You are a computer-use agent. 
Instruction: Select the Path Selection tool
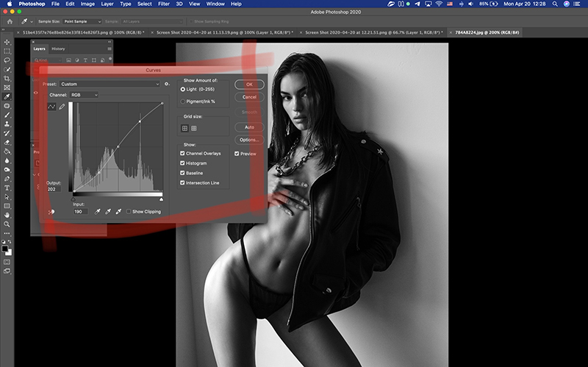[7, 196]
